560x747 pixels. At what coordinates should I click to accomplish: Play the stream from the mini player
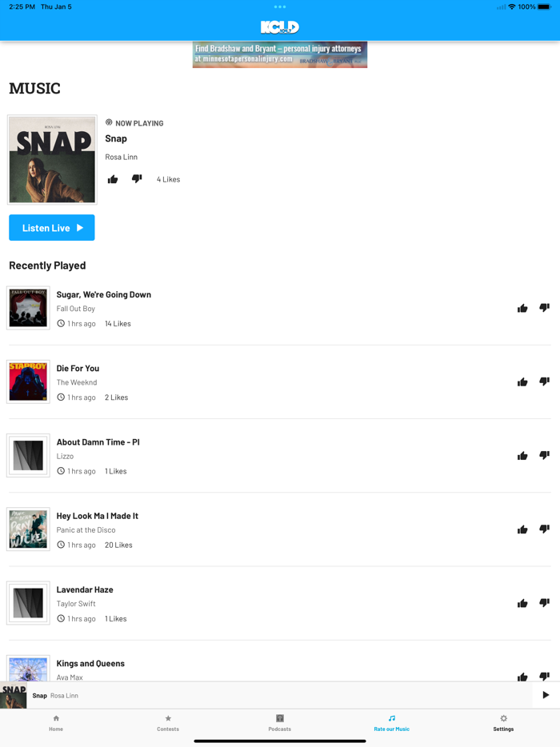click(x=546, y=695)
